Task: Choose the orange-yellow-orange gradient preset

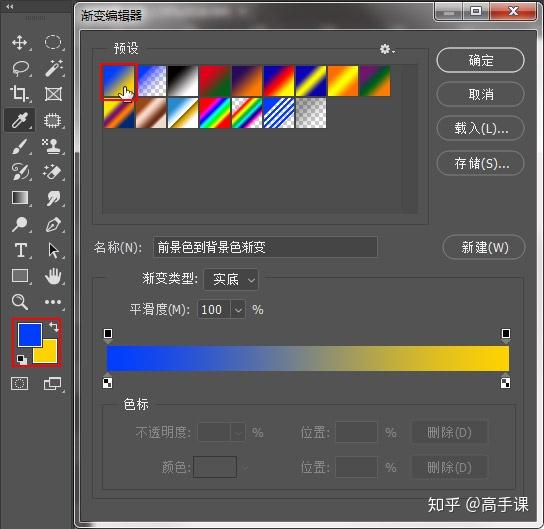Action: [x=343, y=81]
